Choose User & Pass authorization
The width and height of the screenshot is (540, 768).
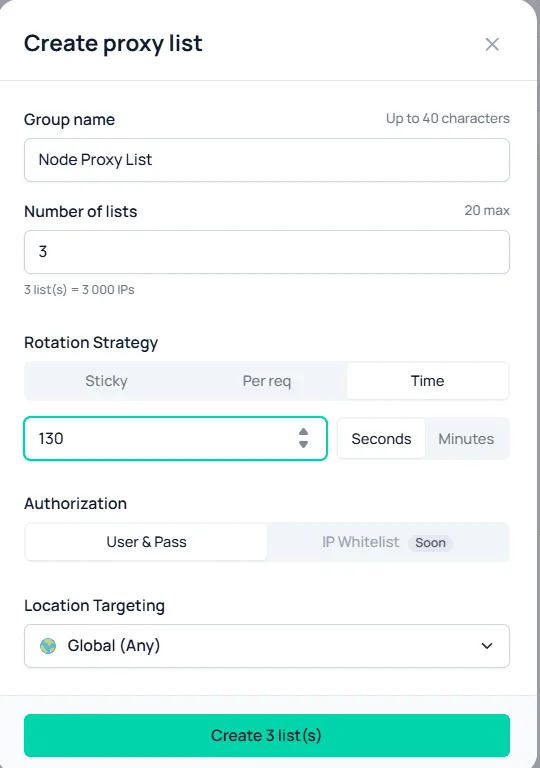[x=146, y=542]
